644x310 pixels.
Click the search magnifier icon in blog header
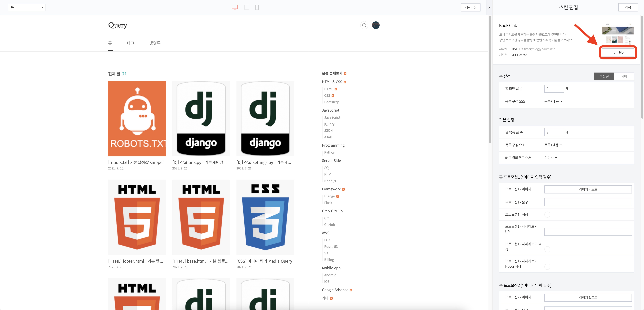coord(364,25)
